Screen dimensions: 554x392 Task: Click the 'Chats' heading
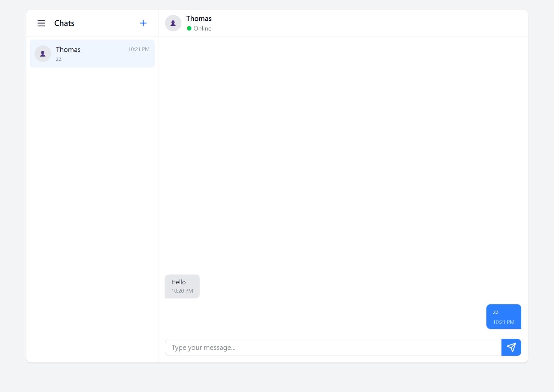pyautogui.click(x=64, y=23)
